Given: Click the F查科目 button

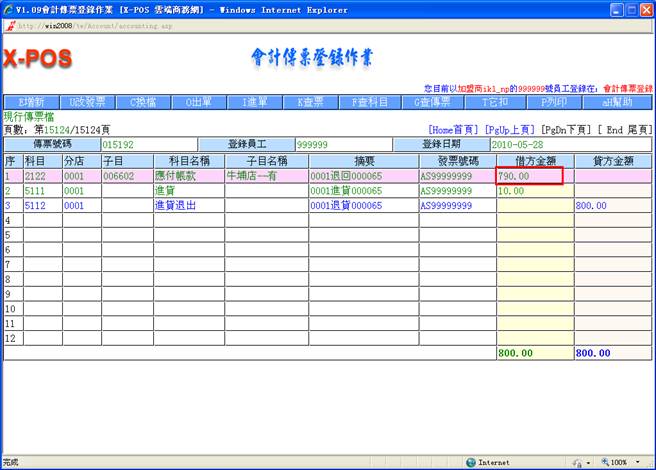Looking at the screenshot, I should coord(370,102).
